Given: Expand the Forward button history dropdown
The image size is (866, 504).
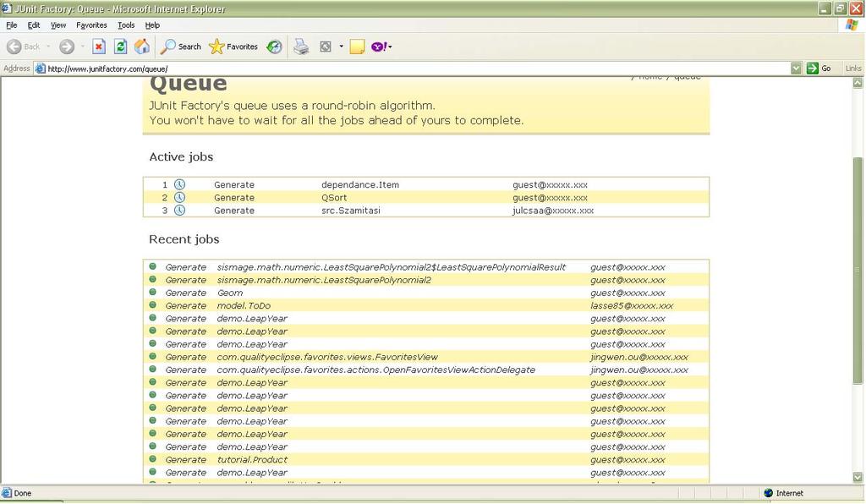Looking at the screenshot, I should tap(82, 47).
